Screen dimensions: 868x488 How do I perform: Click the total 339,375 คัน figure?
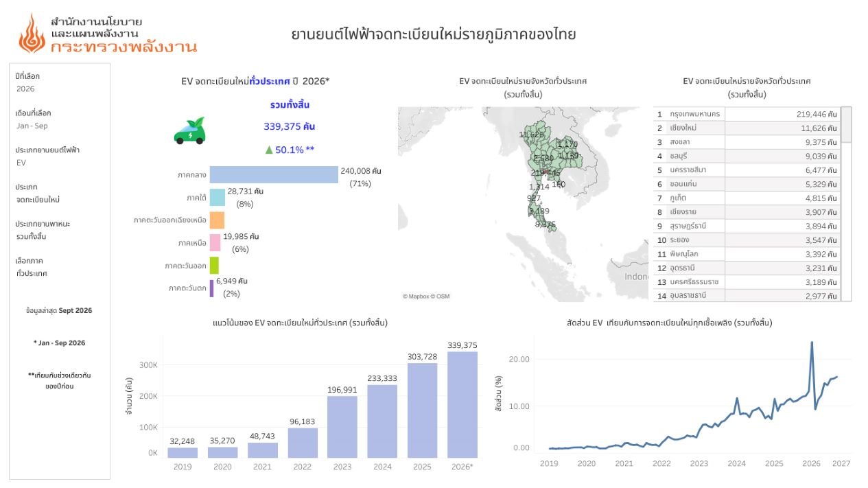pos(290,126)
